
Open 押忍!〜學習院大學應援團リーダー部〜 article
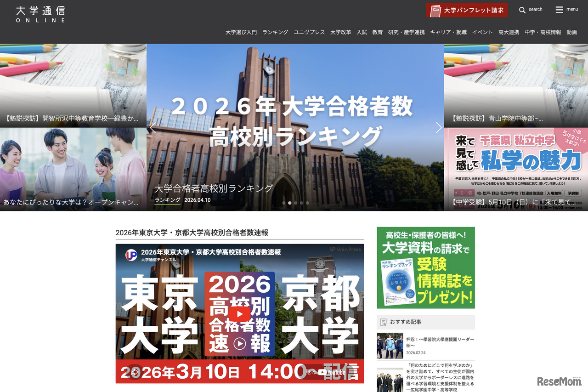440,342
